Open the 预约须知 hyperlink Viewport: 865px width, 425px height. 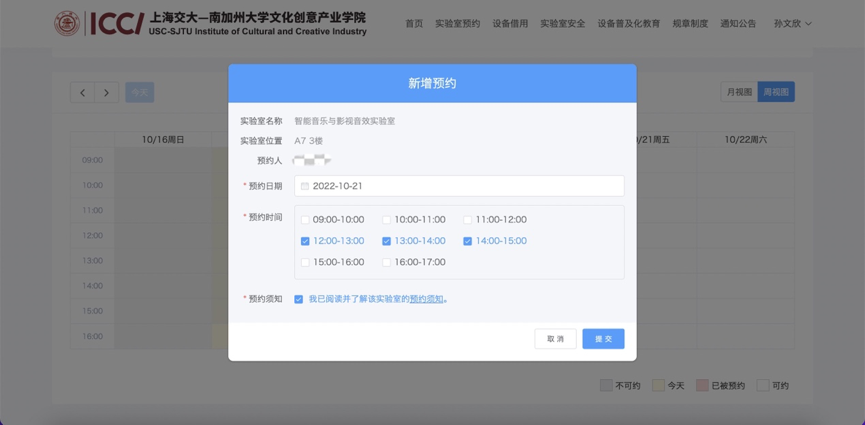pos(426,299)
